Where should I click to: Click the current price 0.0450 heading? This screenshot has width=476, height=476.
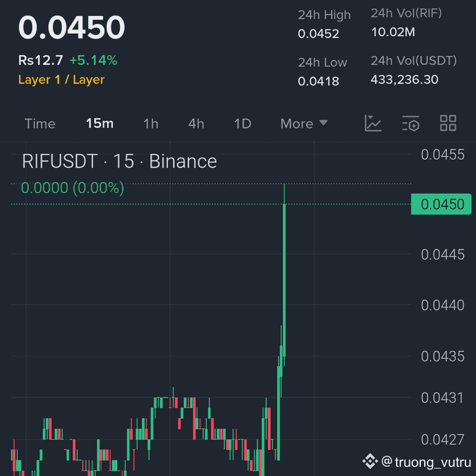coord(71,28)
